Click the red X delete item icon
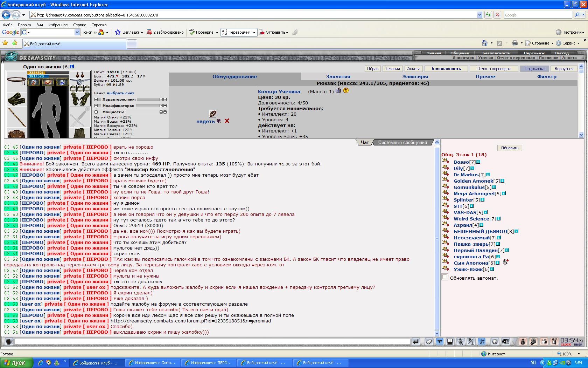The image size is (588, 368). [227, 121]
